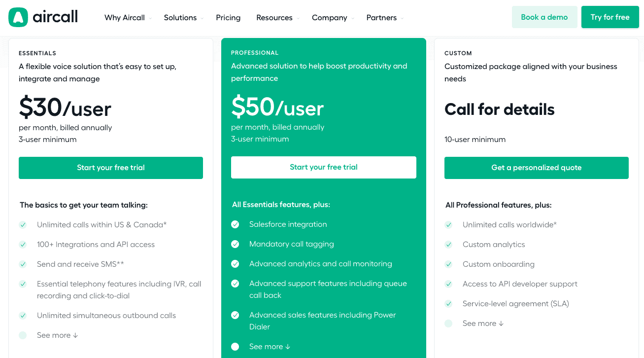Go to the Pricing page
This screenshot has height=358, width=644.
(228, 18)
